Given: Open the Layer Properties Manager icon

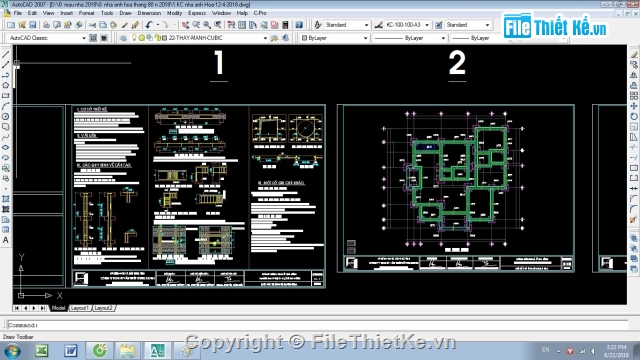Looking at the screenshot, I should tap(123, 38).
